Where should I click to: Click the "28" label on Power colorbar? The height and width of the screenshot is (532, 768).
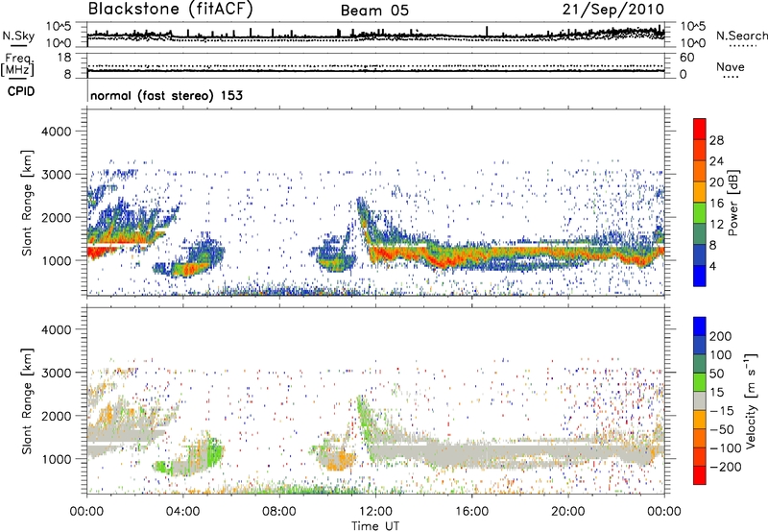point(716,140)
